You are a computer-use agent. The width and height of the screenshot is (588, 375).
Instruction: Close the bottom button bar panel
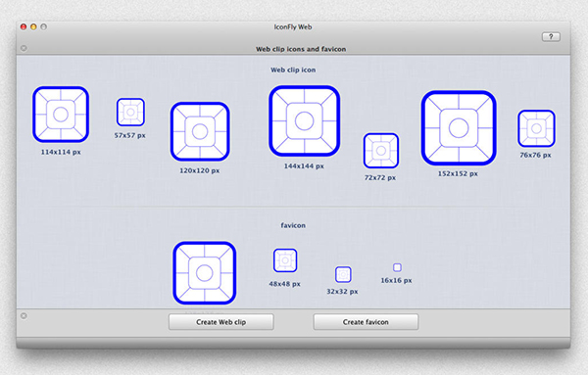[x=24, y=316]
